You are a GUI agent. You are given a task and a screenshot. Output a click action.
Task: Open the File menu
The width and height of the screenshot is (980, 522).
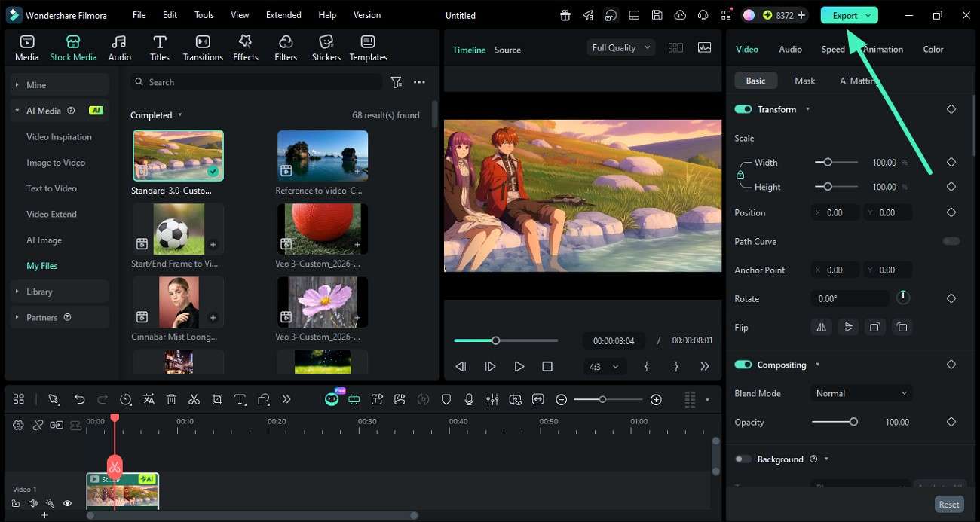139,15
